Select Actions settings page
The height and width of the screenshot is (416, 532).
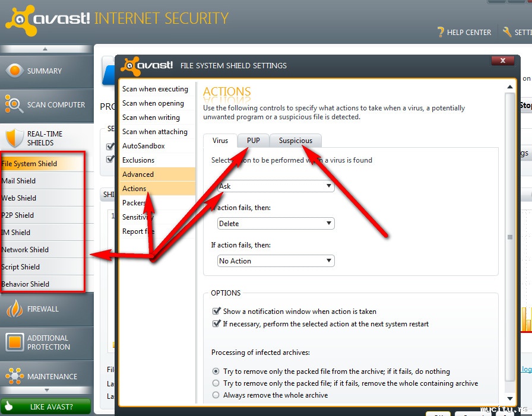tap(157, 189)
